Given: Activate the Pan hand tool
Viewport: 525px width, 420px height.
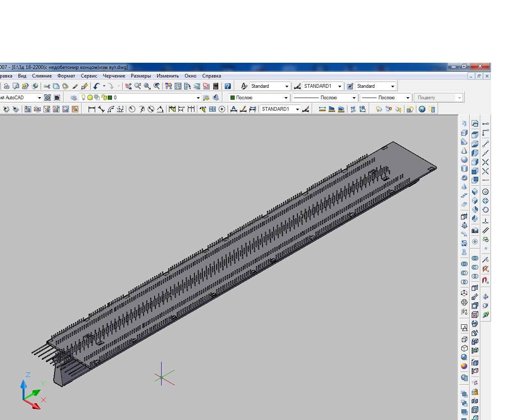Looking at the screenshot, I should point(128,86).
